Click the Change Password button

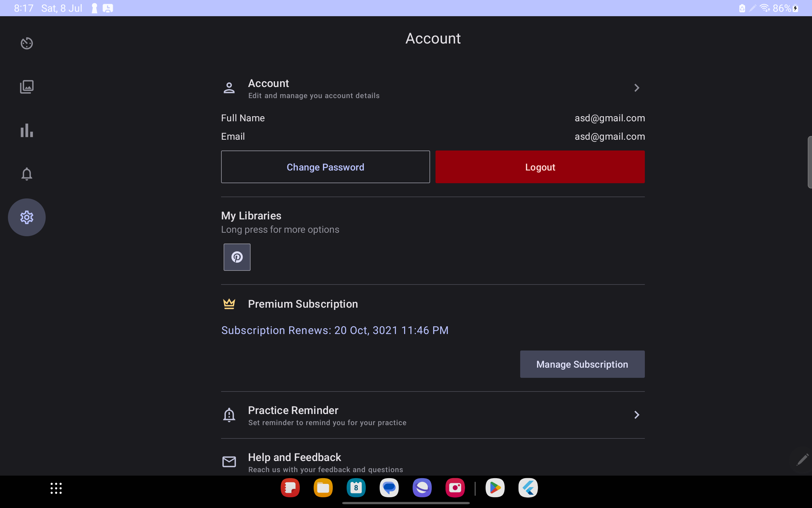click(325, 167)
